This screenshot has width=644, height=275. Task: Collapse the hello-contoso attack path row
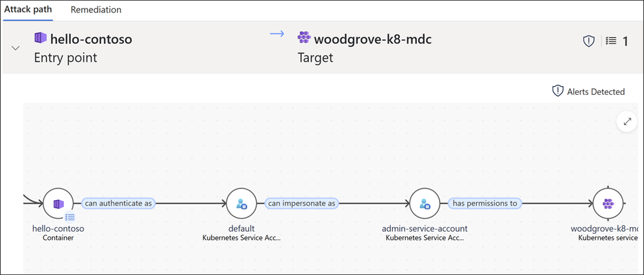coord(16,48)
